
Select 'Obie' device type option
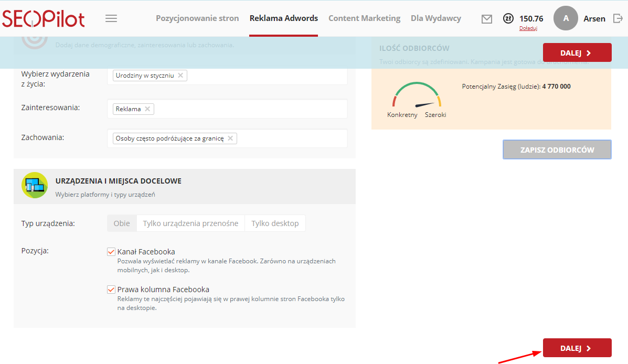point(122,223)
